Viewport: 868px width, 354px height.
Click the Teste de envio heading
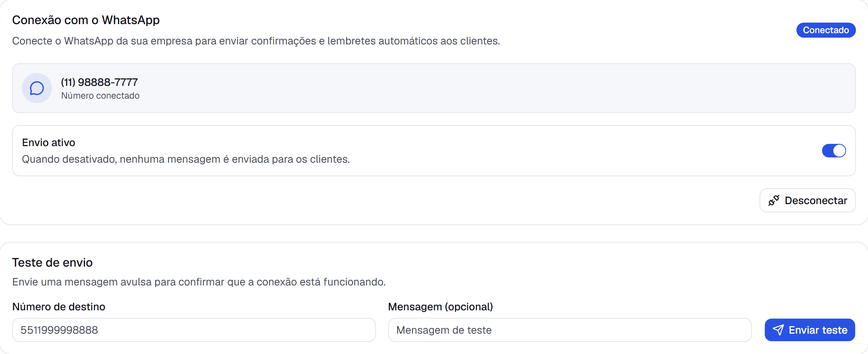[52, 262]
